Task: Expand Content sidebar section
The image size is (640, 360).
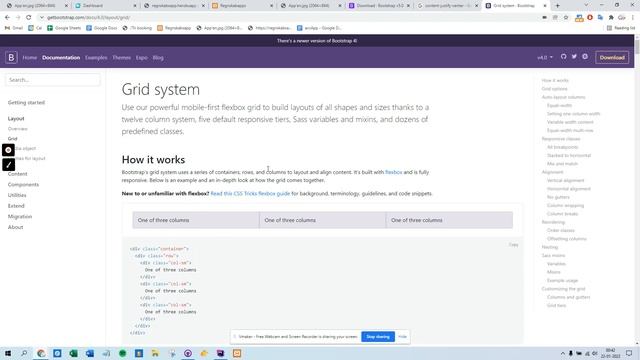Action: (x=18, y=174)
